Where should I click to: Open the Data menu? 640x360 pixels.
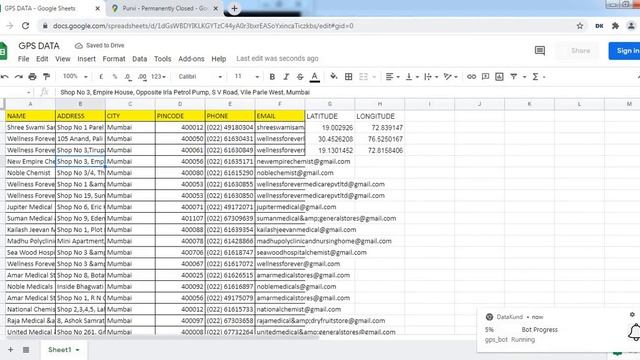coord(140,59)
